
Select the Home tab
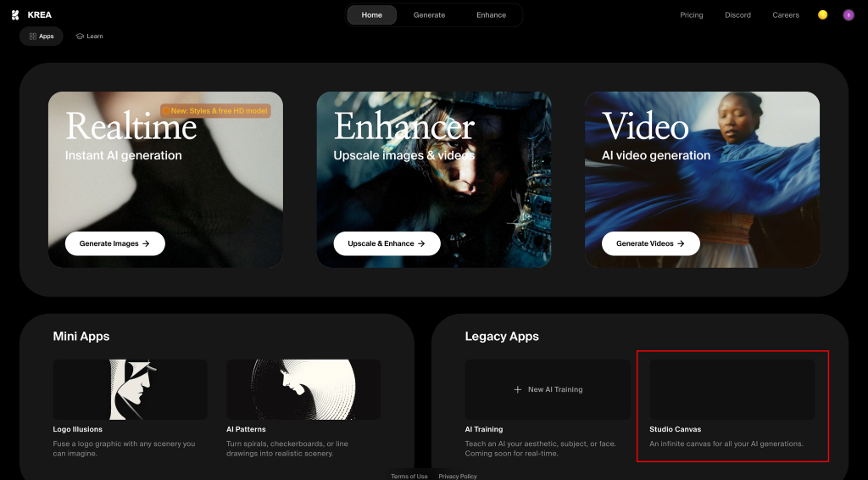[371, 15]
